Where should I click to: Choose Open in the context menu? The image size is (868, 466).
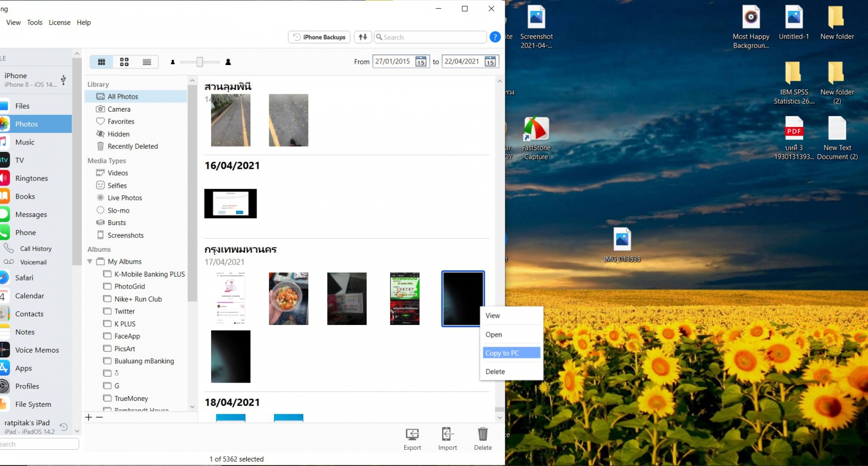[x=512, y=335]
